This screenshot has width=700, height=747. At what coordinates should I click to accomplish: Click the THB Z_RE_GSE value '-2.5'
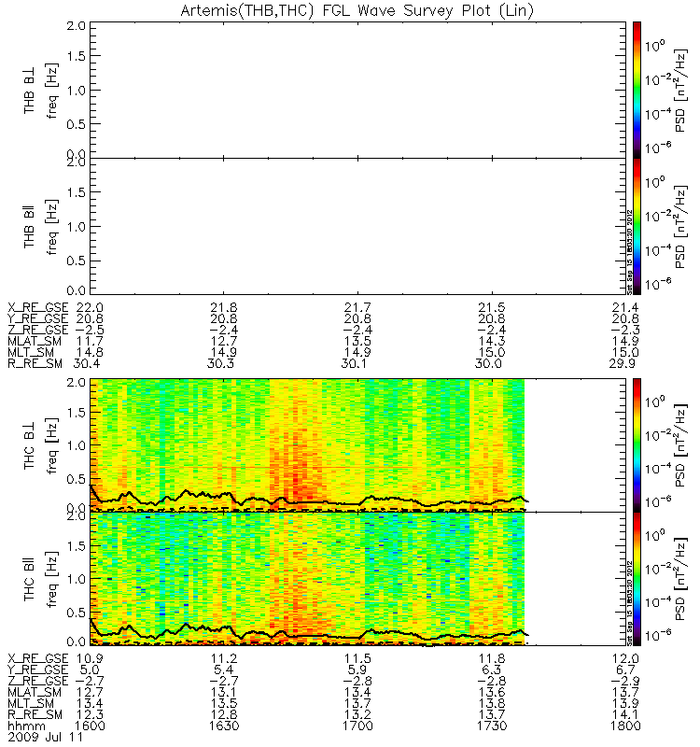(90, 330)
